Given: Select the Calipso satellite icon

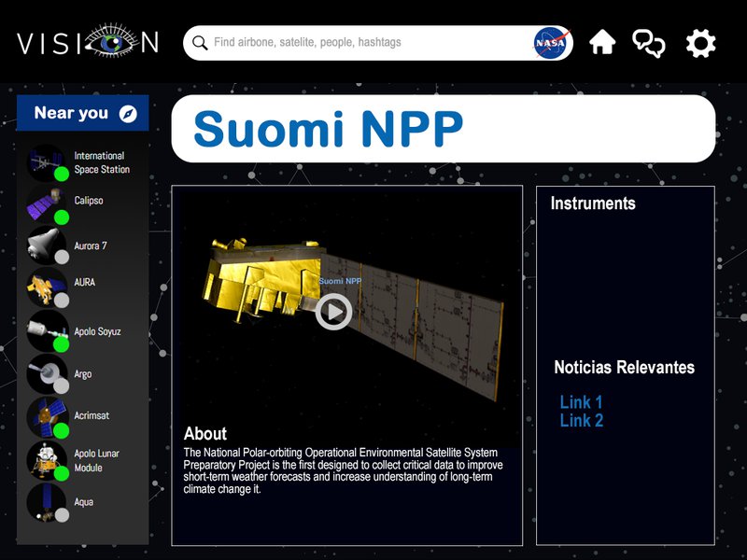Looking at the screenshot, I should point(47,203).
